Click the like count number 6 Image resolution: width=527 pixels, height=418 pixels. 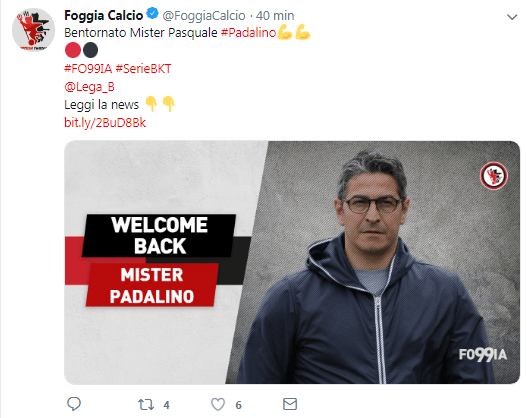coord(239,405)
